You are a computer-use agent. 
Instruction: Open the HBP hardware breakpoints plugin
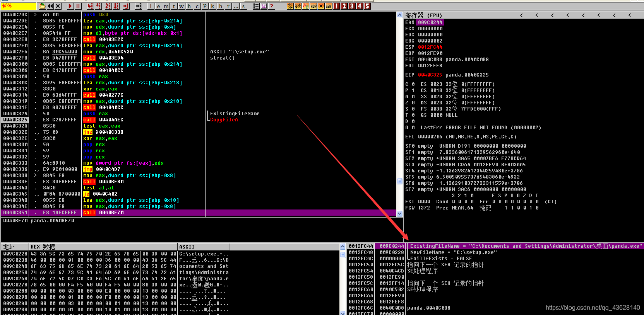point(313,6)
